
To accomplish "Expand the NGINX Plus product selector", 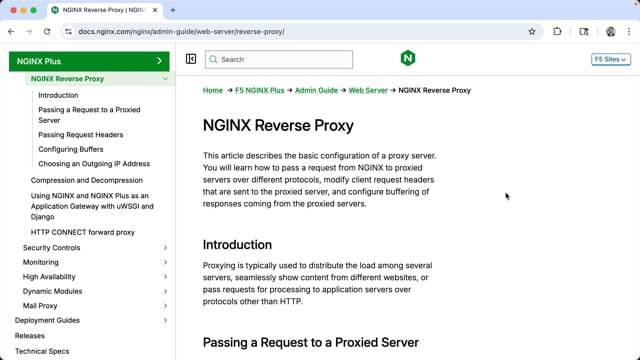I will 89,61.
